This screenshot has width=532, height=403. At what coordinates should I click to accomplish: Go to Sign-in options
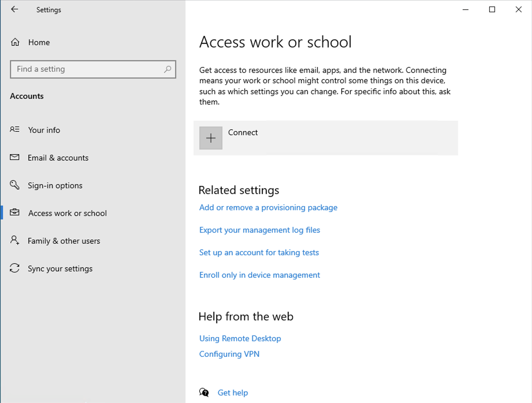coord(55,186)
